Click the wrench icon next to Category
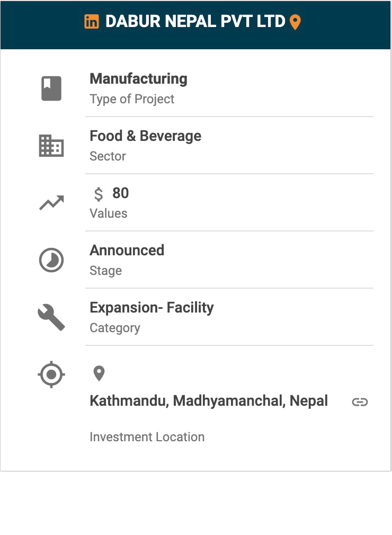Viewport: 392px width, 535px height. (51, 317)
